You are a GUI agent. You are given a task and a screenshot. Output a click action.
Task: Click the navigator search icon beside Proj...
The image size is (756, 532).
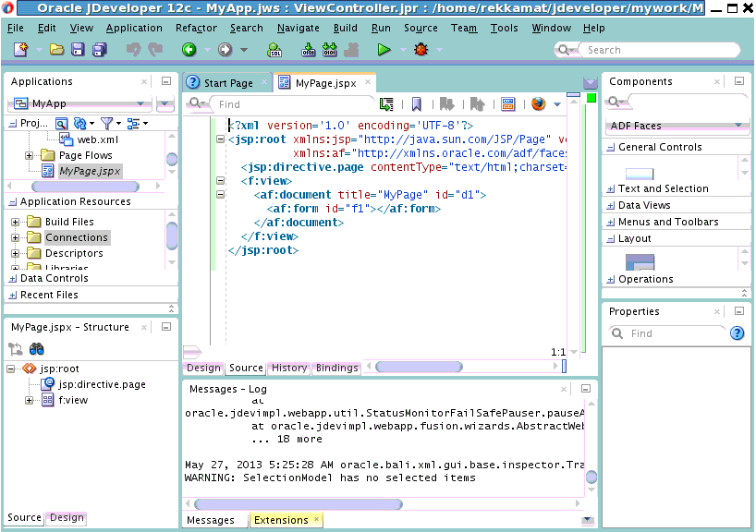(62, 124)
